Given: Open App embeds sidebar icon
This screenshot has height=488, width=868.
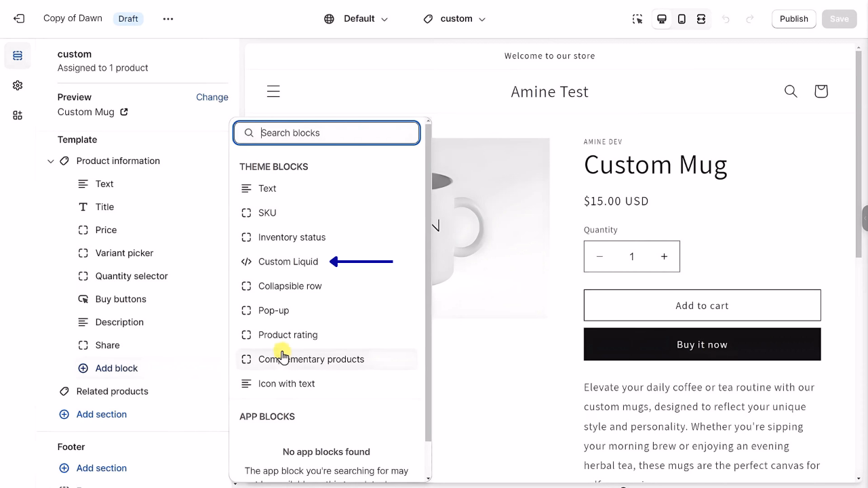Looking at the screenshot, I should click(x=18, y=115).
